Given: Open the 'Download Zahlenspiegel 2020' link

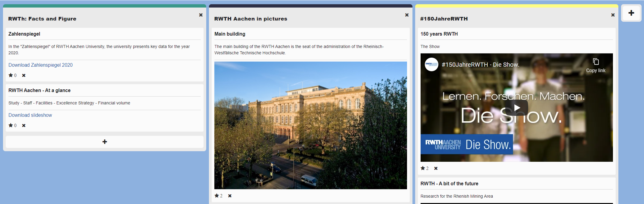Looking at the screenshot, I should [40, 65].
